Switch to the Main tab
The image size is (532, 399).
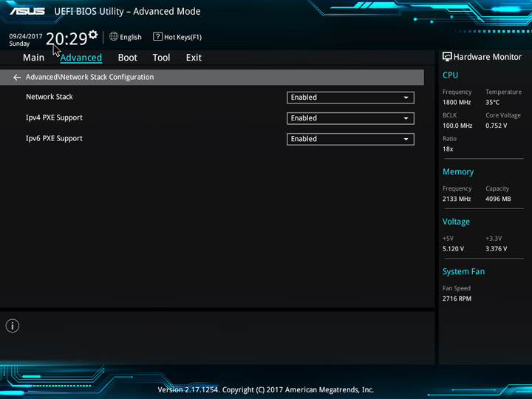coord(33,58)
